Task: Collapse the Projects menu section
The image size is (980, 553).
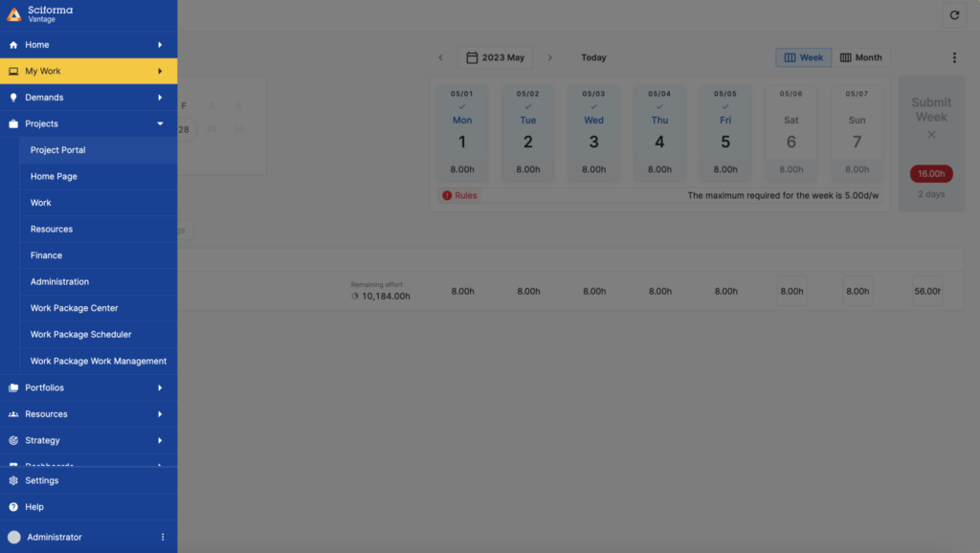Action: (160, 123)
